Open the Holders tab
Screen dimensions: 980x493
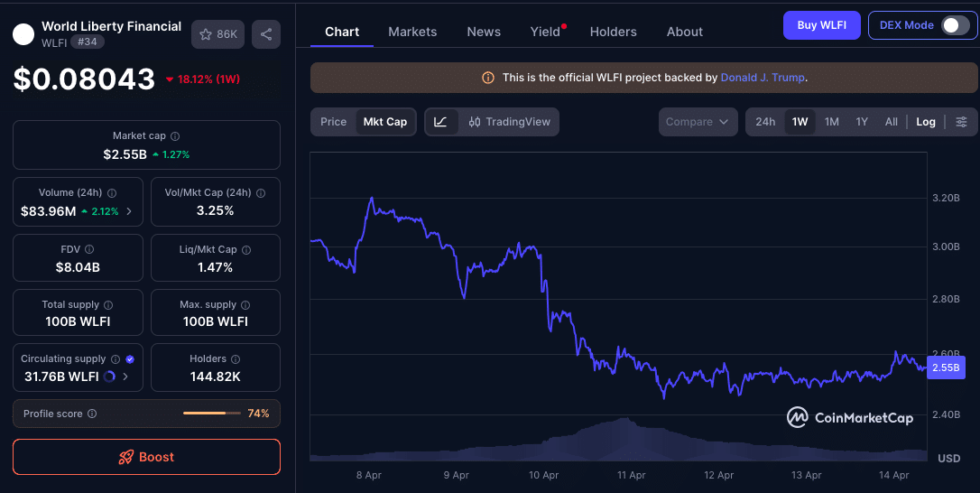[613, 32]
